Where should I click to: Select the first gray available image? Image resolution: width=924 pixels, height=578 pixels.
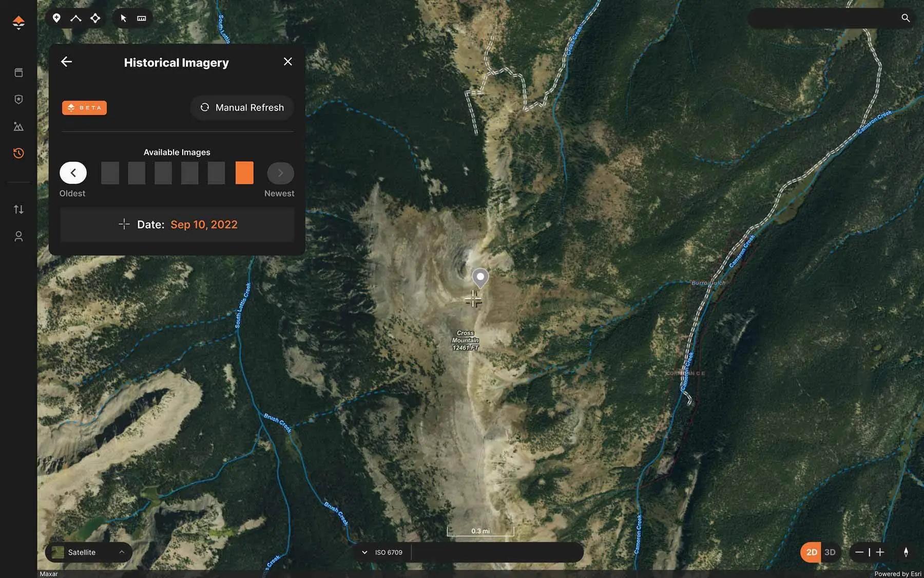[110, 173]
